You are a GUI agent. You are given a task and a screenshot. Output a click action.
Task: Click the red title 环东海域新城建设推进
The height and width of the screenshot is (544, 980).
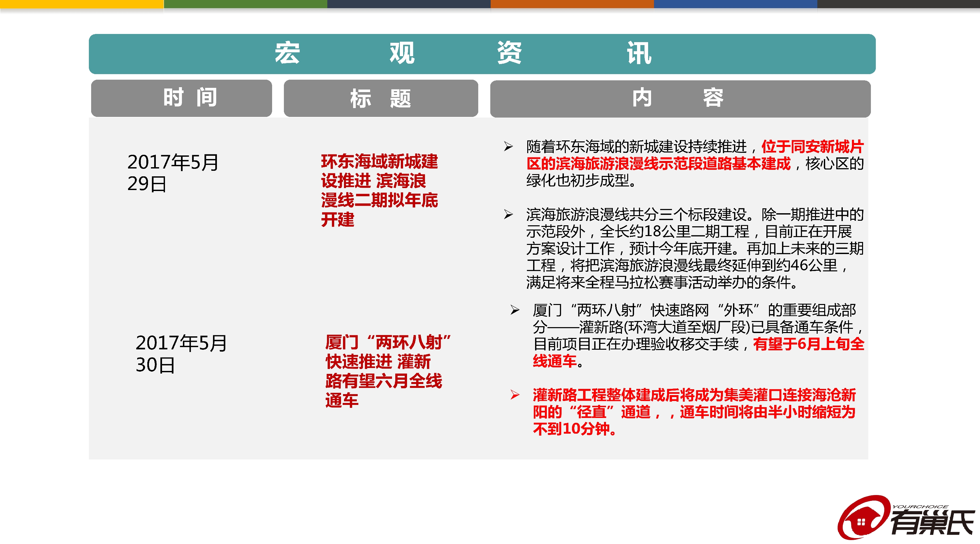click(x=379, y=190)
